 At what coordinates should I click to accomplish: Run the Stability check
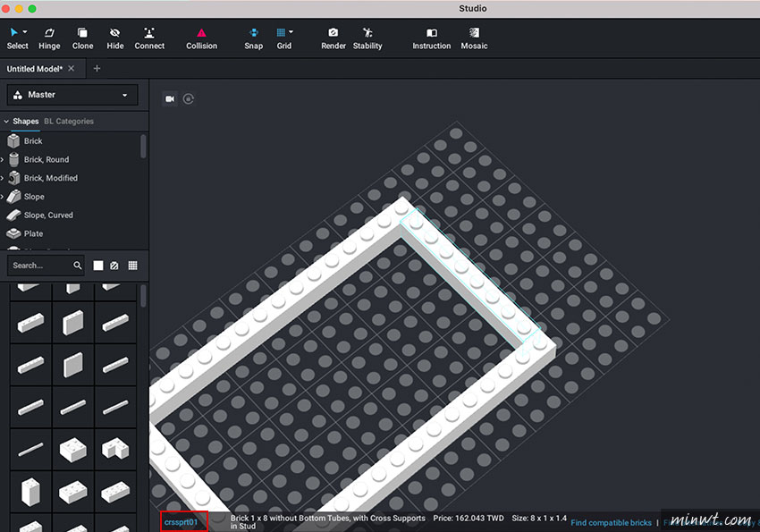(367, 38)
